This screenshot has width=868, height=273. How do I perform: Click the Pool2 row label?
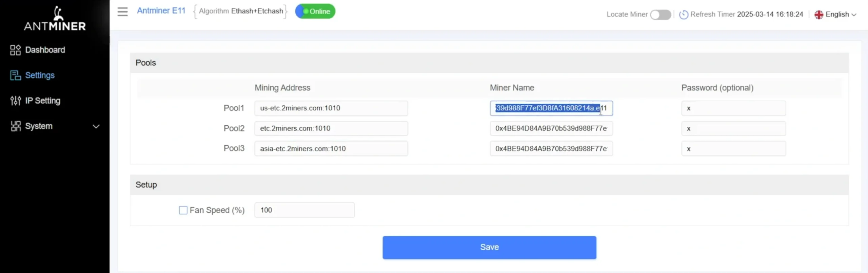coord(234,128)
